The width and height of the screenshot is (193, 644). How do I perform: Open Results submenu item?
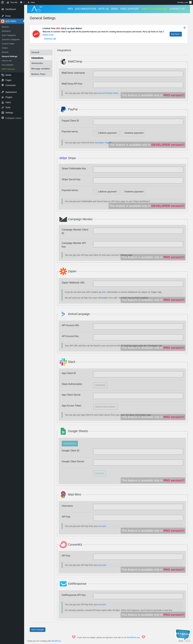[5, 52]
